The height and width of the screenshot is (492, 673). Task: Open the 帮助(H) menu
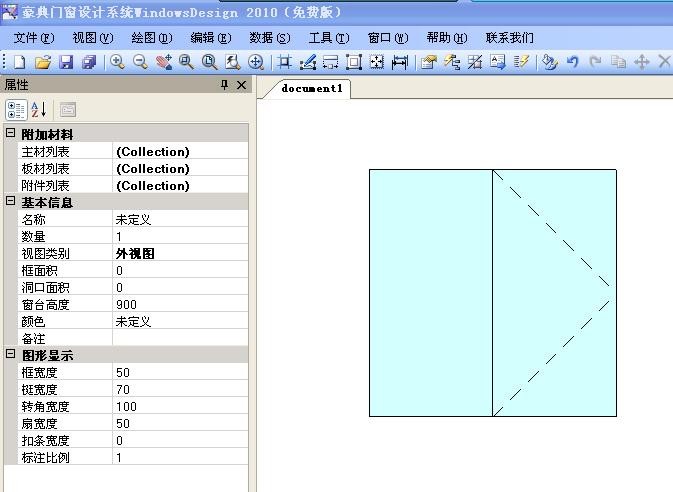tap(446, 38)
